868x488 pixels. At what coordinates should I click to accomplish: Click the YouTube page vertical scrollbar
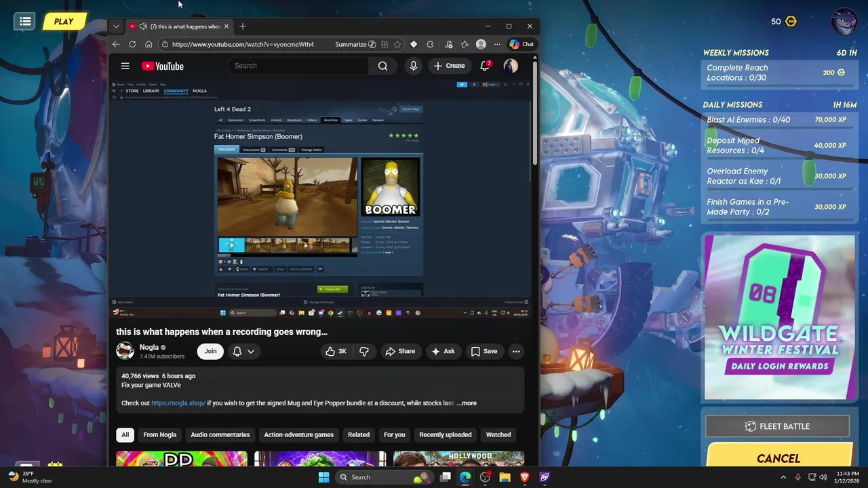pos(534,112)
